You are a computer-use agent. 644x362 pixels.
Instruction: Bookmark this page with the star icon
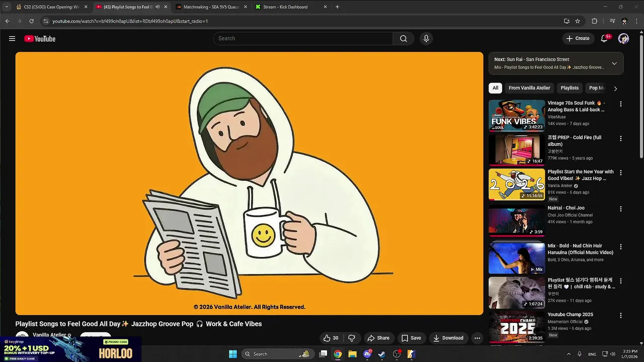[578, 21]
